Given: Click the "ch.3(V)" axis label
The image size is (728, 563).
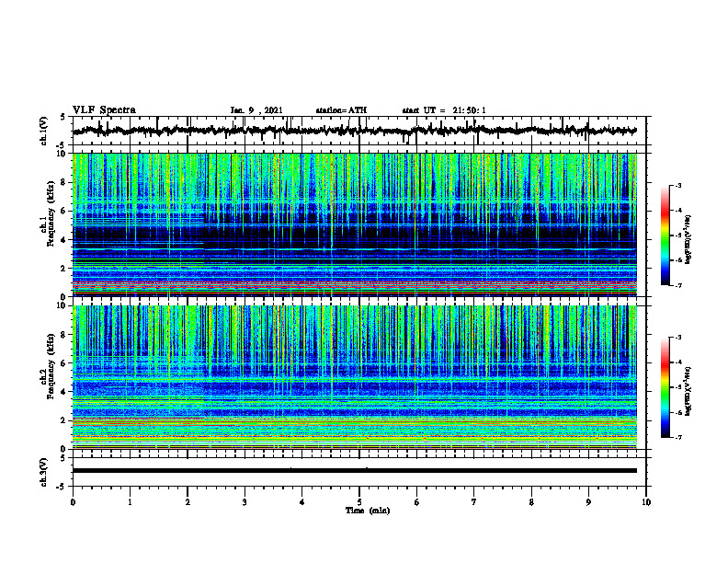Looking at the screenshot, I should [x=43, y=472].
